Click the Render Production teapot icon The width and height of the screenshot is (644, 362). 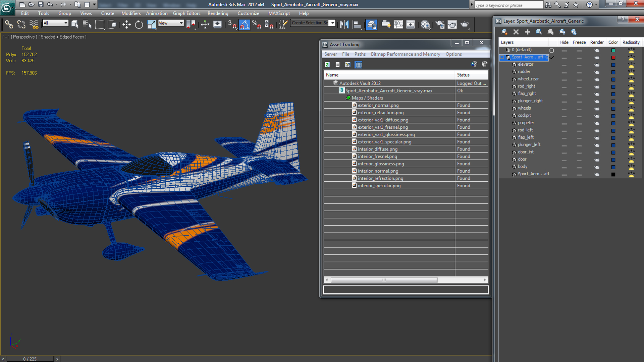coord(465,24)
